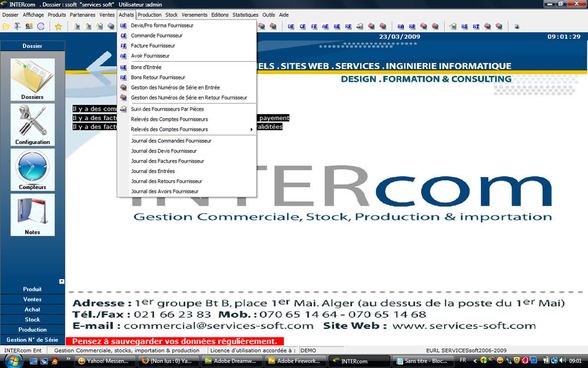Expand the Gestion N° de Série sidebar panel

pos(32,340)
